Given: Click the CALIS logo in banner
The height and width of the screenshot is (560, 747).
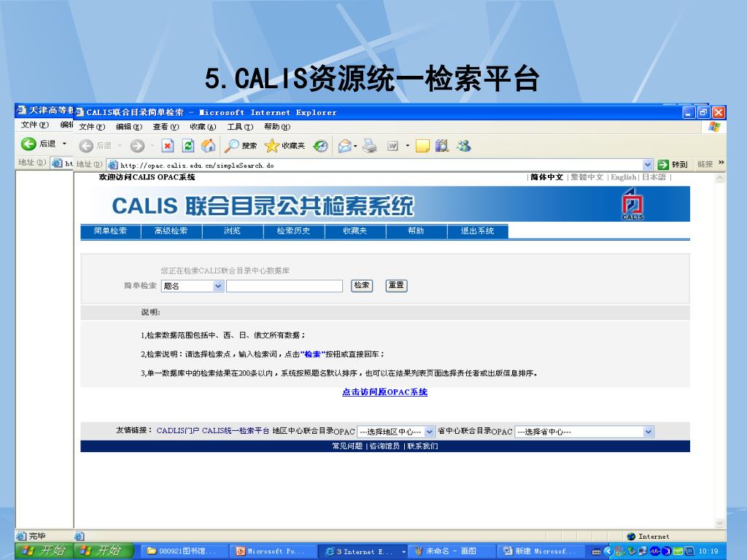Looking at the screenshot, I should click(x=632, y=204).
